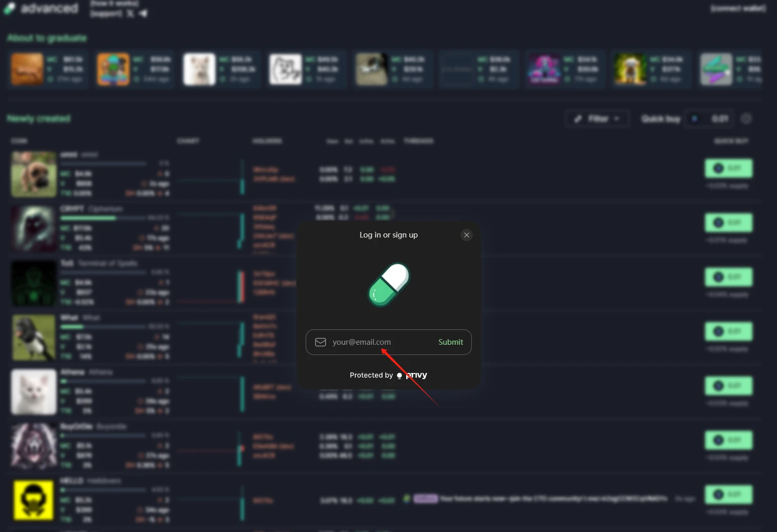Open settings gear next to Quick buy
The width and height of the screenshot is (777, 532).
pos(746,119)
